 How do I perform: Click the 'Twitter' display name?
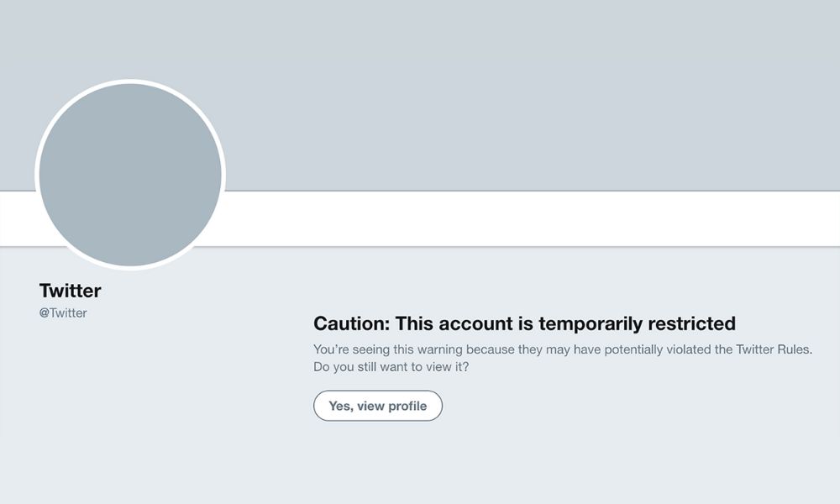[70, 291]
